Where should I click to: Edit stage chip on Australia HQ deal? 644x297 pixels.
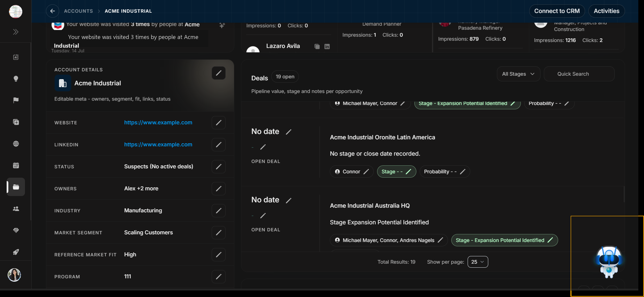(x=504, y=240)
